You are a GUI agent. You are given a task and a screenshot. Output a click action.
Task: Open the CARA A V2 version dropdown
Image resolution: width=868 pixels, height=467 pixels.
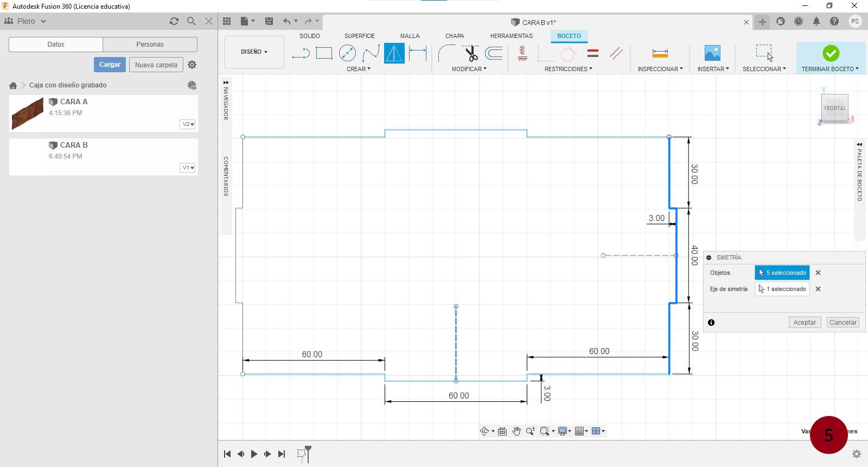[188, 124]
